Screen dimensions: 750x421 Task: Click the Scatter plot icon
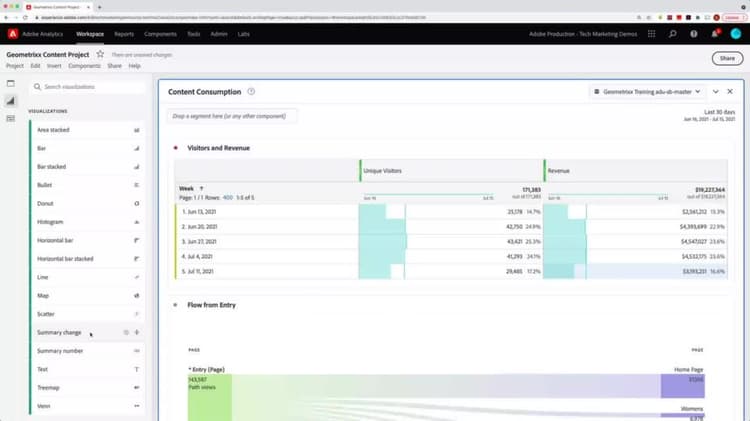[x=137, y=314]
